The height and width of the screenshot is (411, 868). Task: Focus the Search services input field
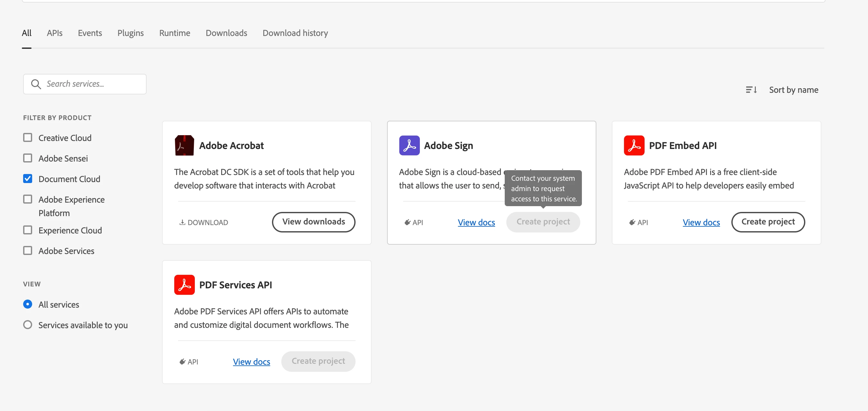(x=91, y=84)
